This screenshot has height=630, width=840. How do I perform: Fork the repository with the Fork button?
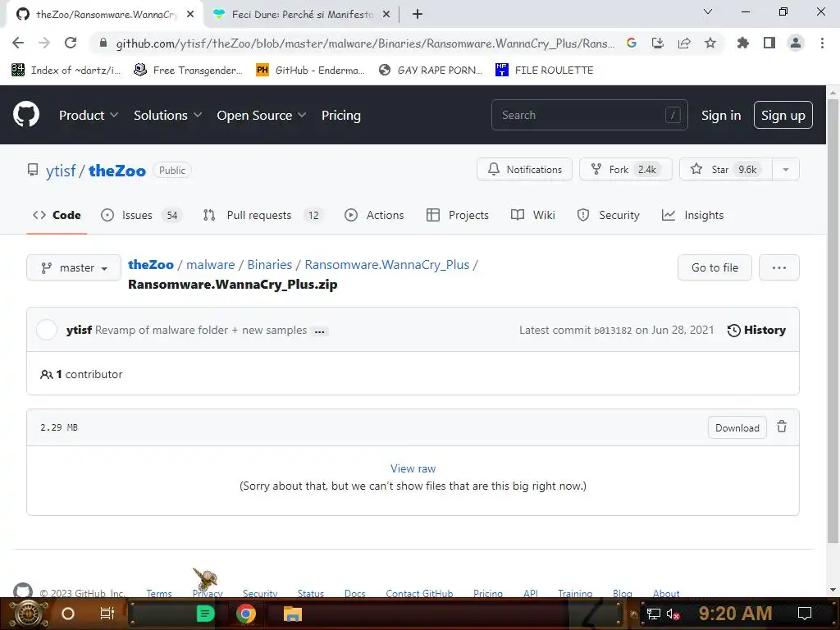tap(625, 169)
